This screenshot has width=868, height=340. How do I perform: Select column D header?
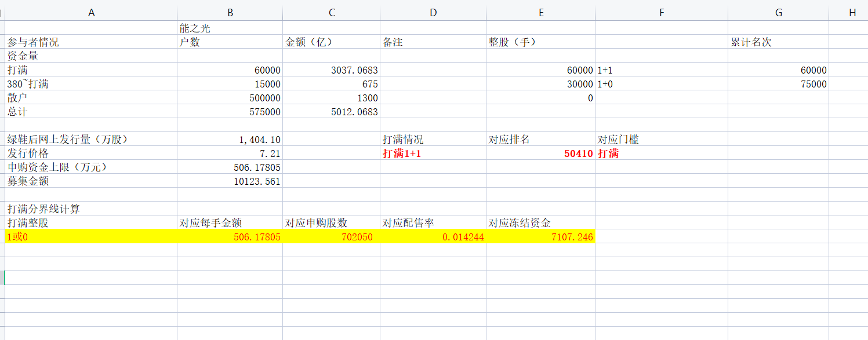(433, 13)
